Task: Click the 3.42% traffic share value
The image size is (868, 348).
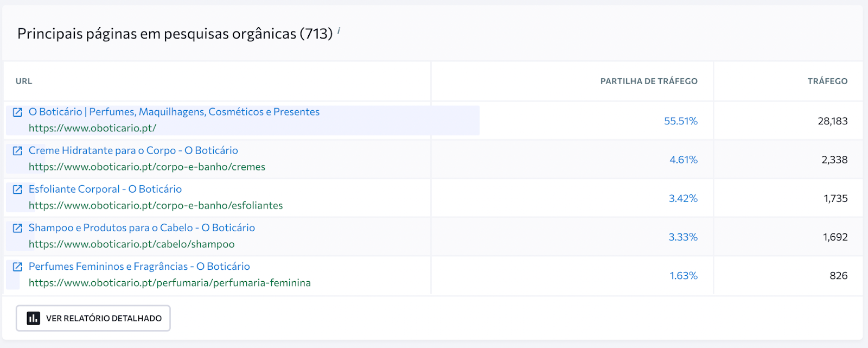Action: point(683,198)
